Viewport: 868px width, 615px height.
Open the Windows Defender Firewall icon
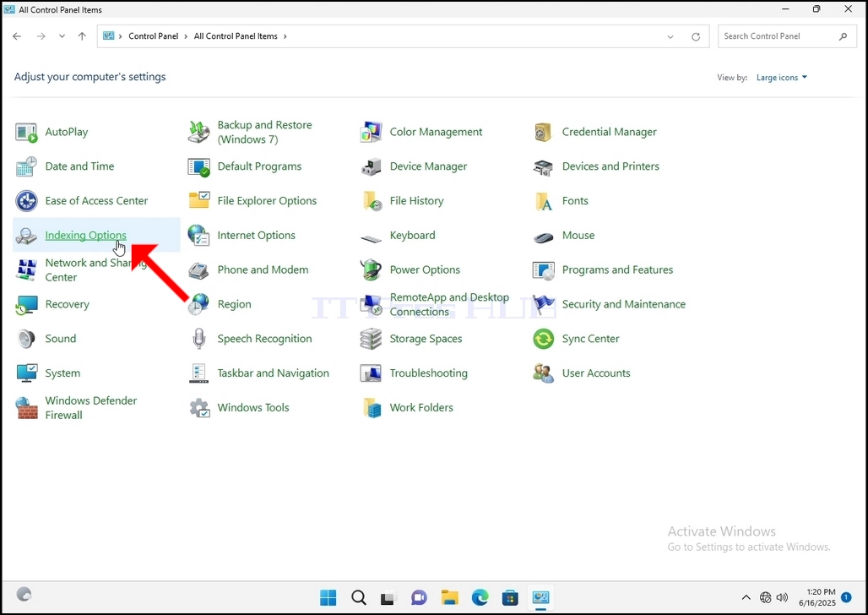(x=26, y=408)
